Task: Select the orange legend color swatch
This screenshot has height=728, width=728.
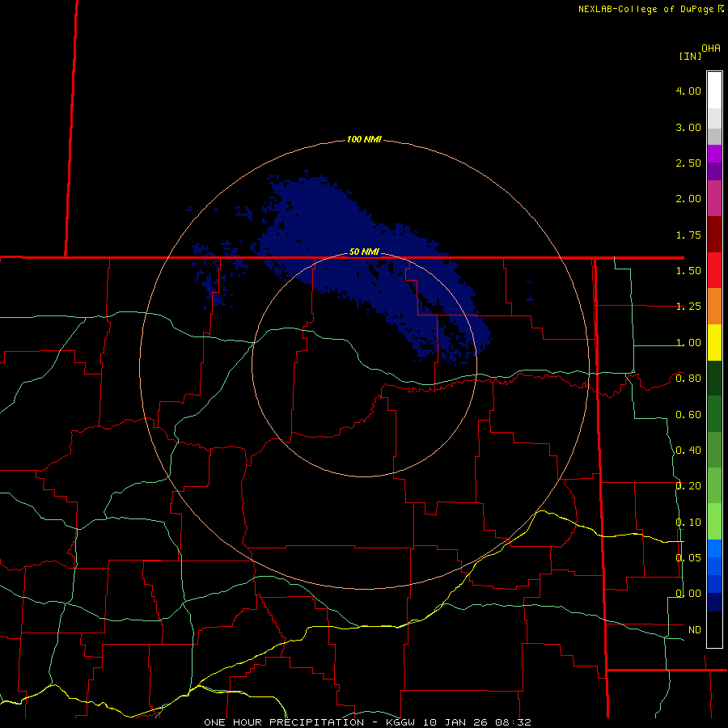Action: [714, 307]
